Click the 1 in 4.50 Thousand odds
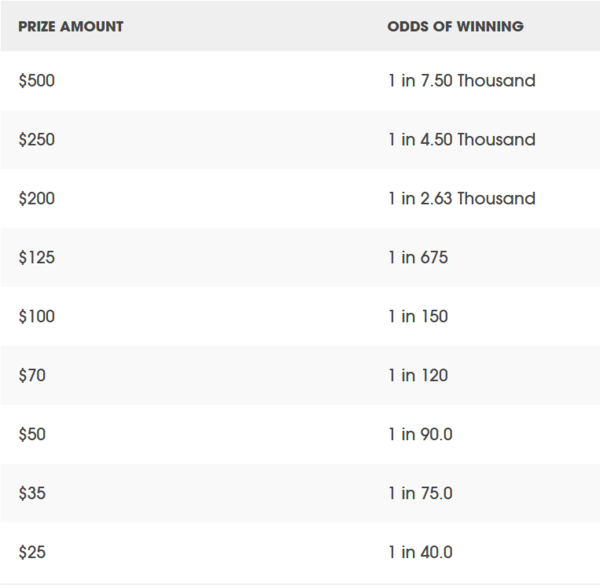 pos(462,140)
